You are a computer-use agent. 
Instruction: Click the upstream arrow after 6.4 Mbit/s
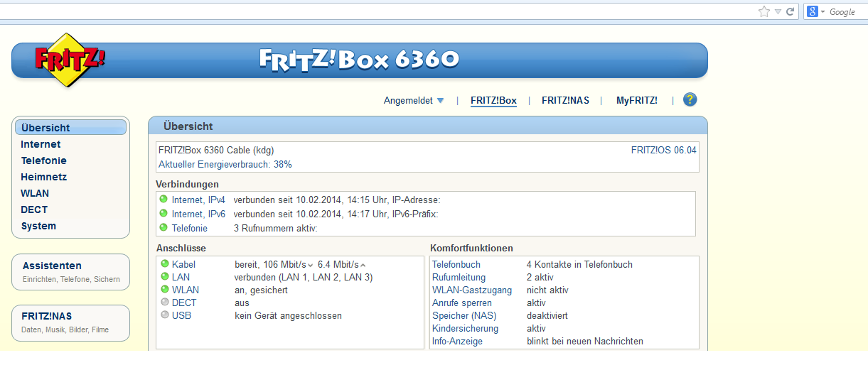[363, 266]
